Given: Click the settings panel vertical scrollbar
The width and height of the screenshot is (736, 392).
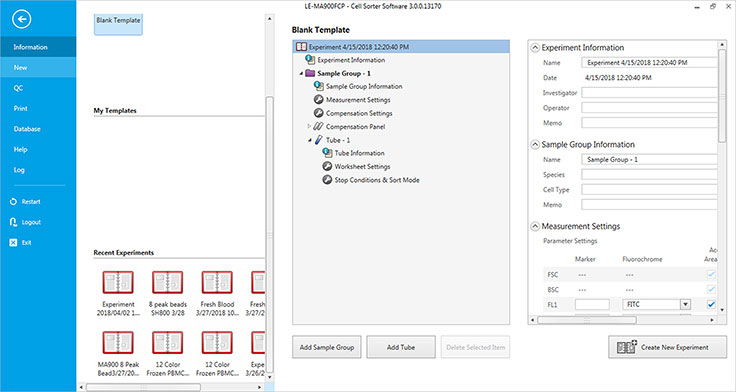Looking at the screenshot, I should 722,96.
